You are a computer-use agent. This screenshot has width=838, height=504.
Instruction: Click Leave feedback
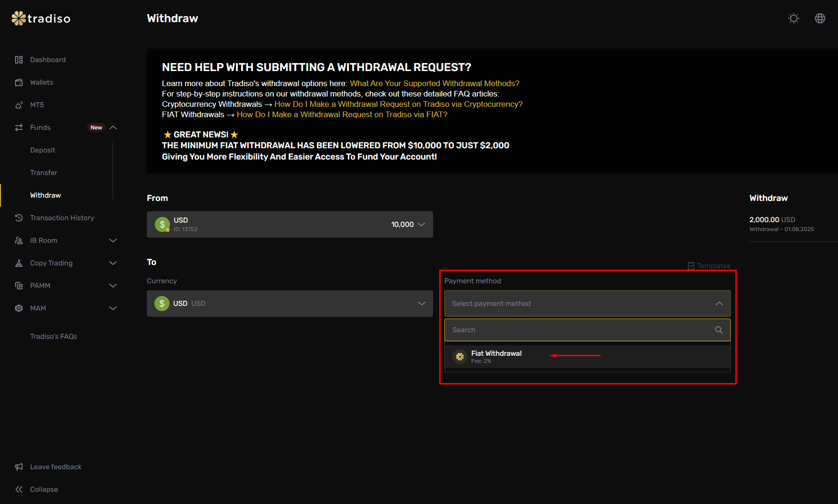pos(56,467)
